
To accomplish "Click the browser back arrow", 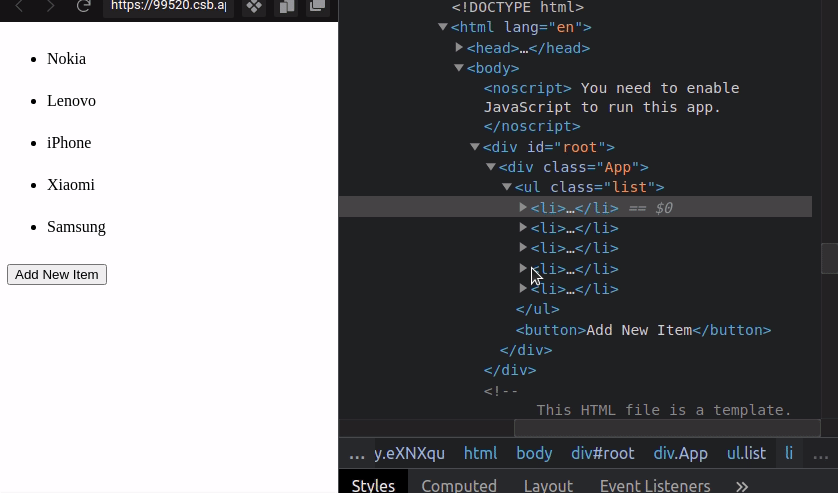I will click(19, 6).
